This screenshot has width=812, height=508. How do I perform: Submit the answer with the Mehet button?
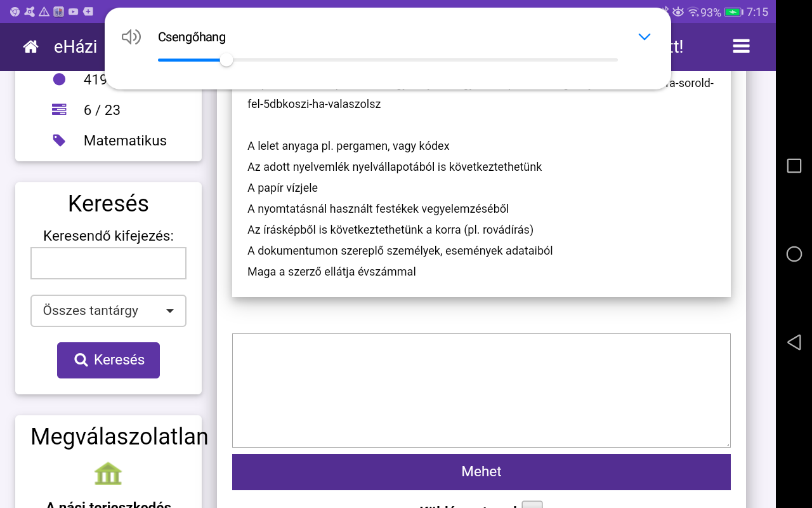point(481,472)
